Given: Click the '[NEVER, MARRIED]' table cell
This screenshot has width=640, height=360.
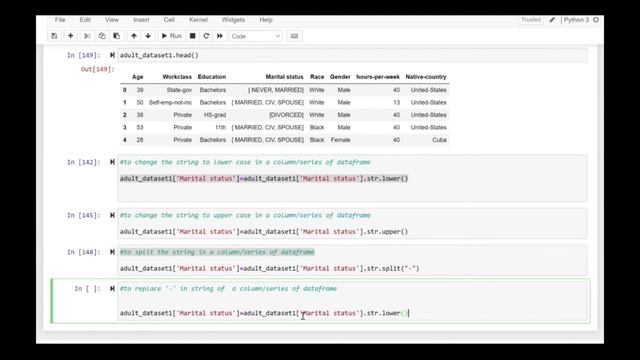Looking at the screenshot, I should [276, 90].
